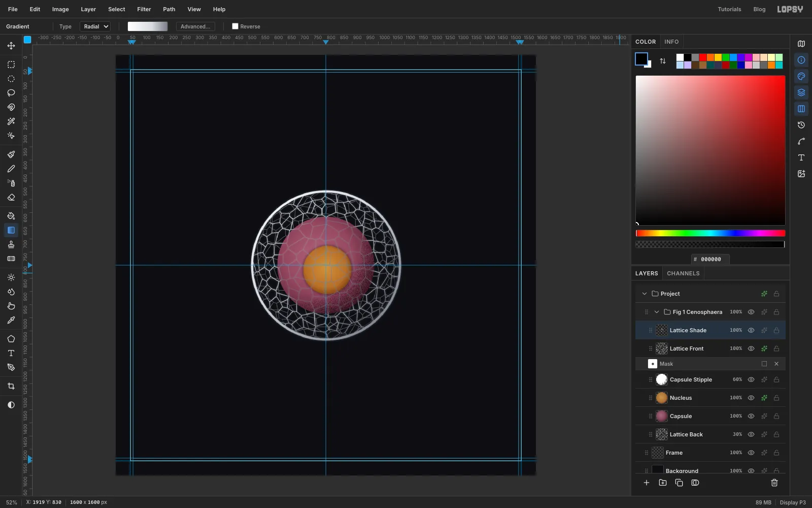
Task: Open the Layer menu
Action: pos(88,9)
